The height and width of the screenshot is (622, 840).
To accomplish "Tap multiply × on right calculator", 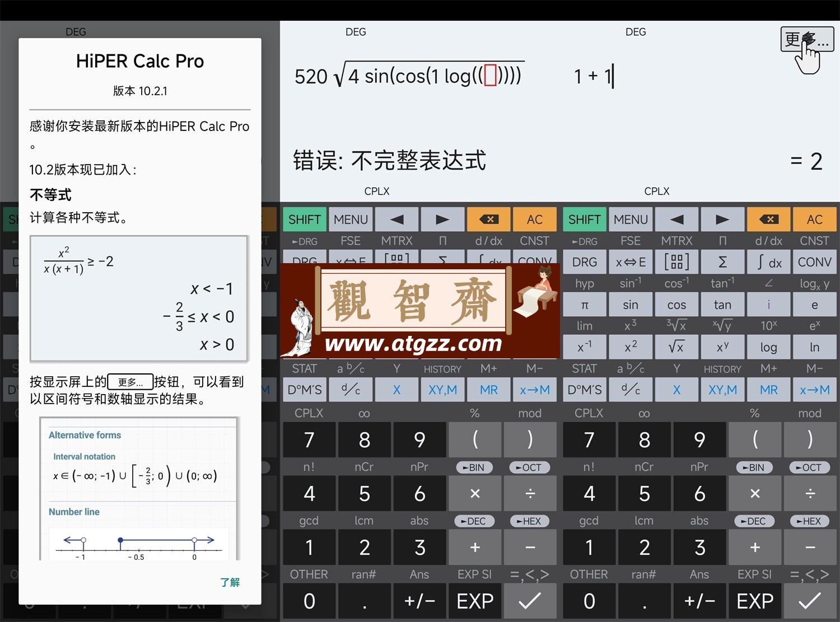I will 755,493.
